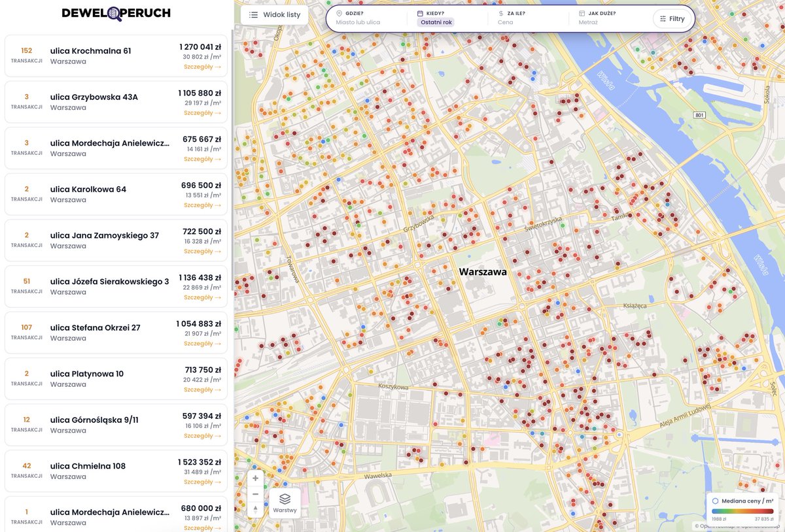Open Szczegóły for ulica Górnośląska 9/11
This screenshot has width=785, height=532.
pyautogui.click(x=202, y=436)
